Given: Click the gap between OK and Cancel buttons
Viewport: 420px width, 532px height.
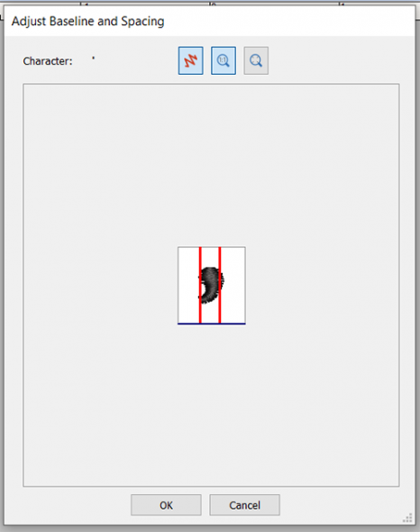Looking at the screenshot, I should coord(205,505).
